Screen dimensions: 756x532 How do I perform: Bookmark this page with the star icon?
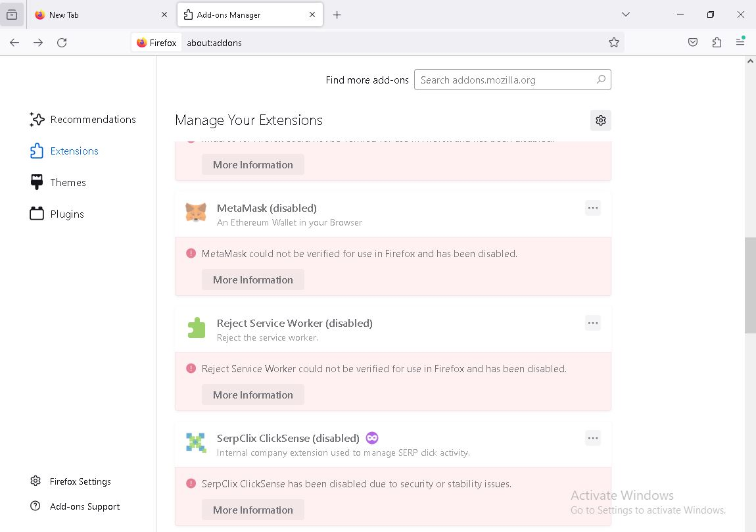(x=614, y=43)
